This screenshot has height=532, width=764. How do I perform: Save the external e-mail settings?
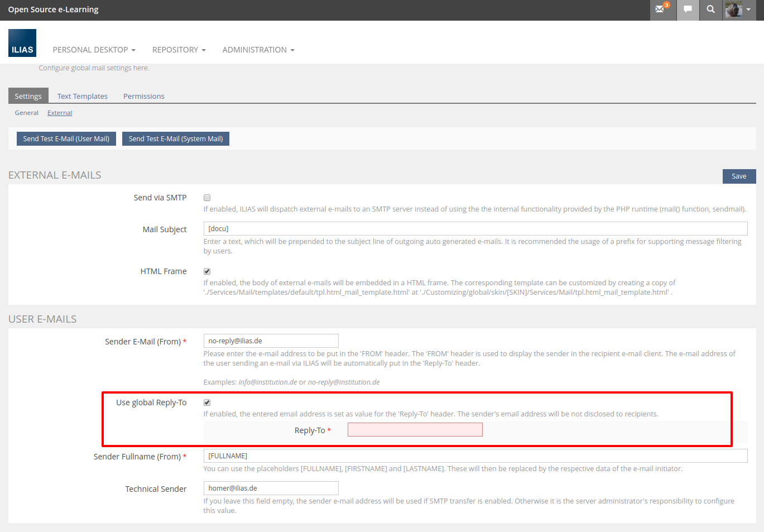tap(739, 176)
